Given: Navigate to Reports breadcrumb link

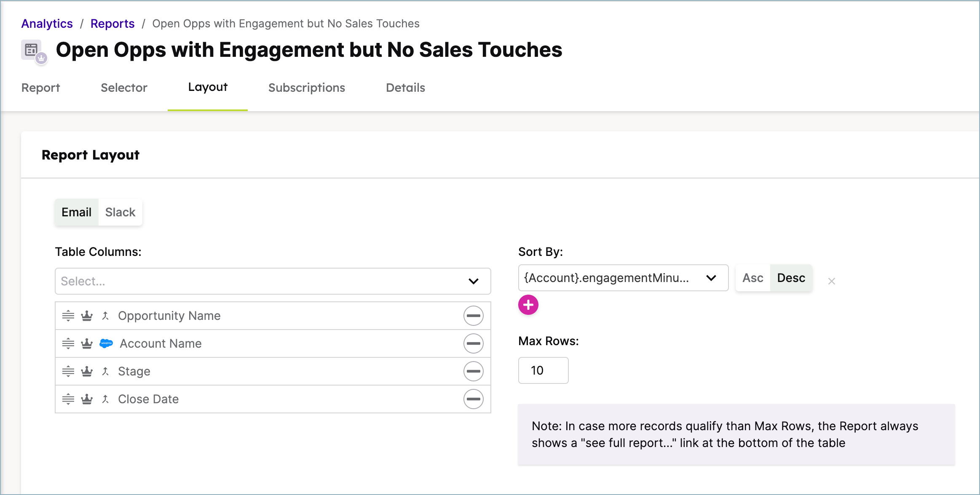Looking at the screenshot, I should coord(112,24).
